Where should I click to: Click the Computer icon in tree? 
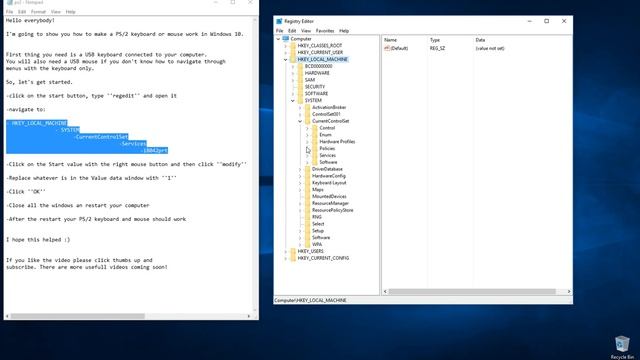pyautogui.click(x=286, y=39)
